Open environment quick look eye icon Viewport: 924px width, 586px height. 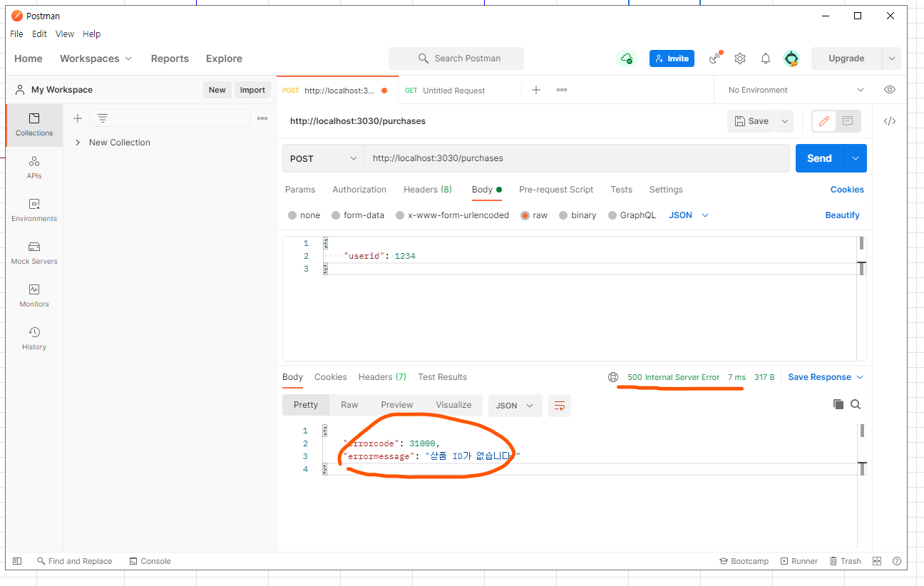point(890,90)
